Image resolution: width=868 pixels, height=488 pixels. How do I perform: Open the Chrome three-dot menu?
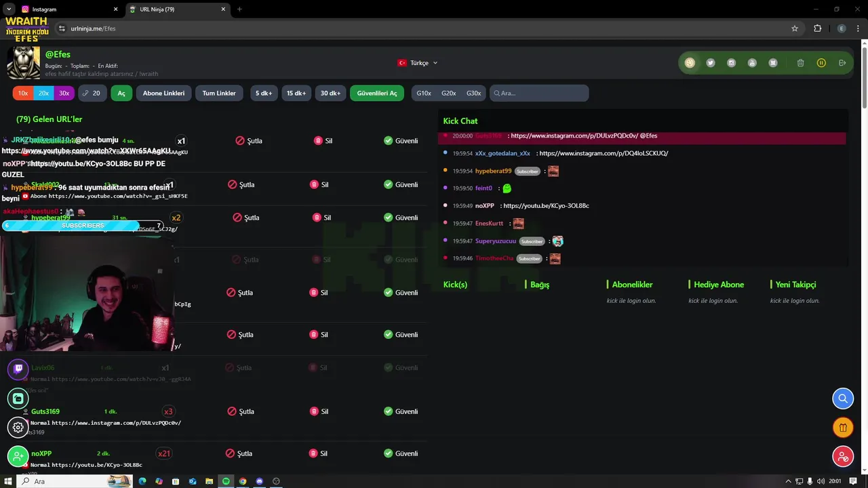859,28
